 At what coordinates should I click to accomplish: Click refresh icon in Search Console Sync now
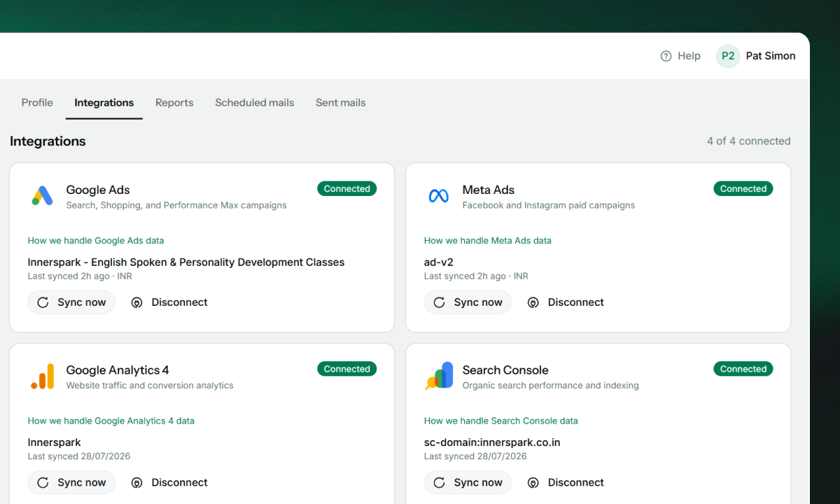439,482
